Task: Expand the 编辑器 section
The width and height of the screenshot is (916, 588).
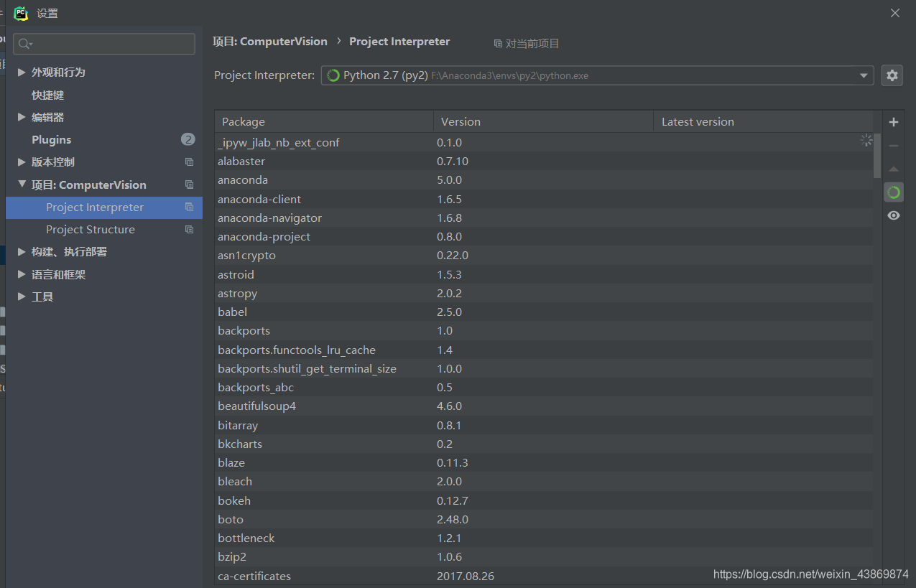Action: coord(22,117)
